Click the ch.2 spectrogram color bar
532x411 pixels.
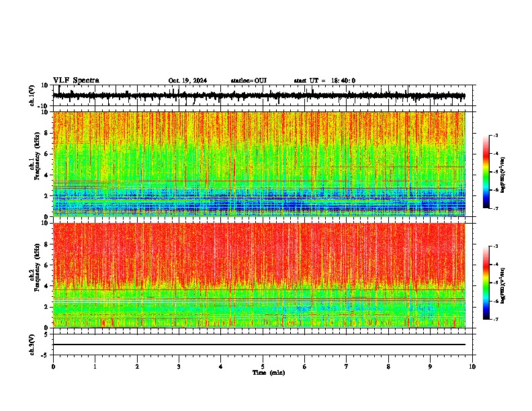pos(486,283)
